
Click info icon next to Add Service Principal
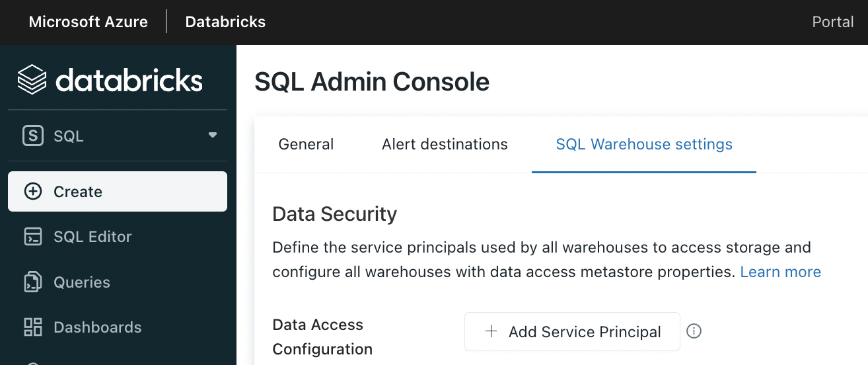click(x=694, y=331)
